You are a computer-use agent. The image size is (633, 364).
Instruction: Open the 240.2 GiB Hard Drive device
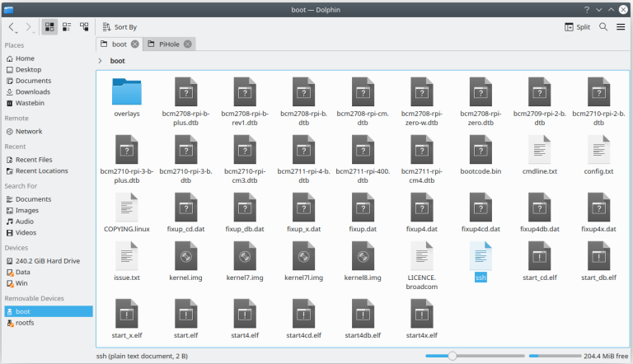click(x=49, y=261)
